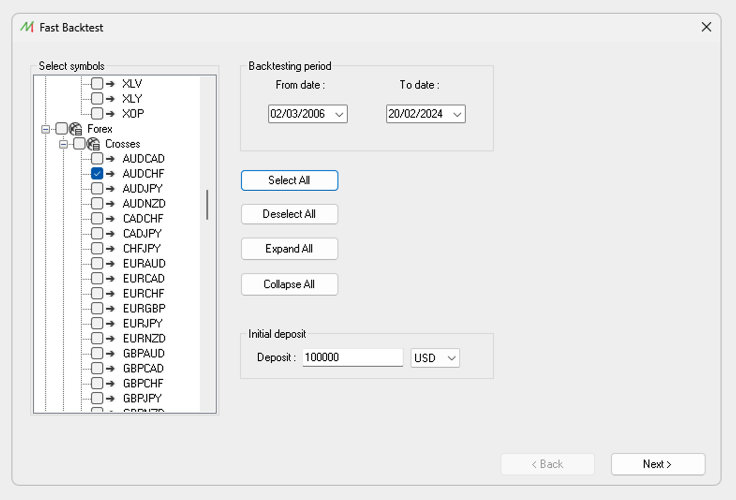Click the arrow icon beside AUDNZD
This screenshot has width=736, height=500.
tap(111, 204)
